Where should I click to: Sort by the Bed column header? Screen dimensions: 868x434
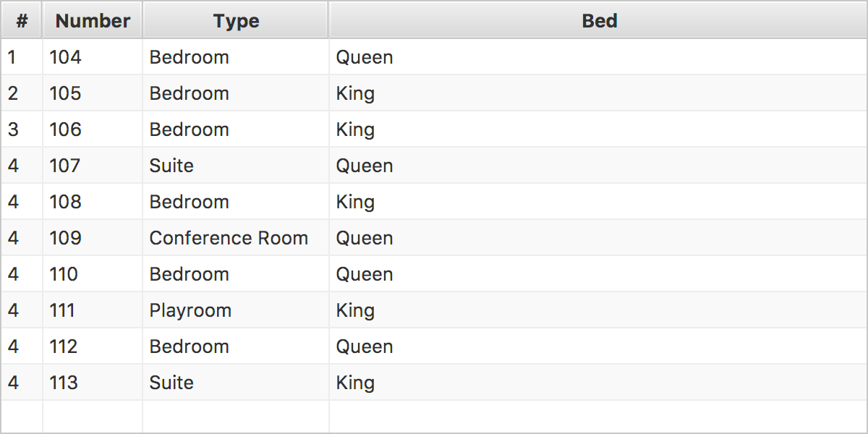pos(599,21)
